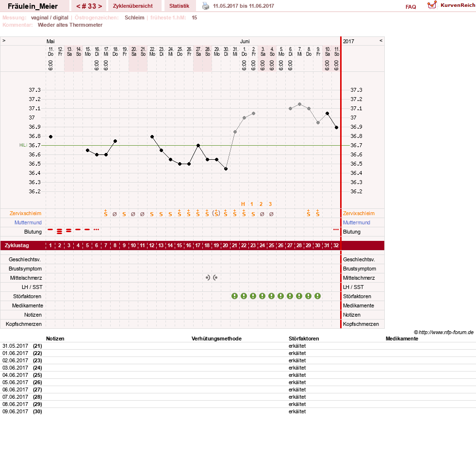Click the Störfaktoren icon on cycle day 23
This screenshot has width=476, height=474.
coord(253,296)
